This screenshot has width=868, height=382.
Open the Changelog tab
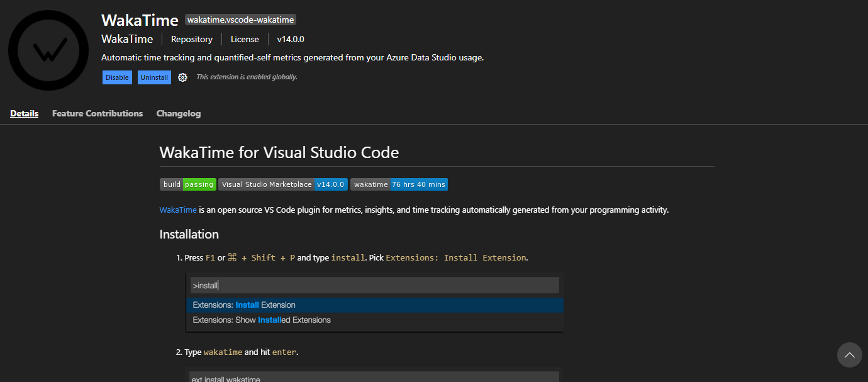pos(179,113)
